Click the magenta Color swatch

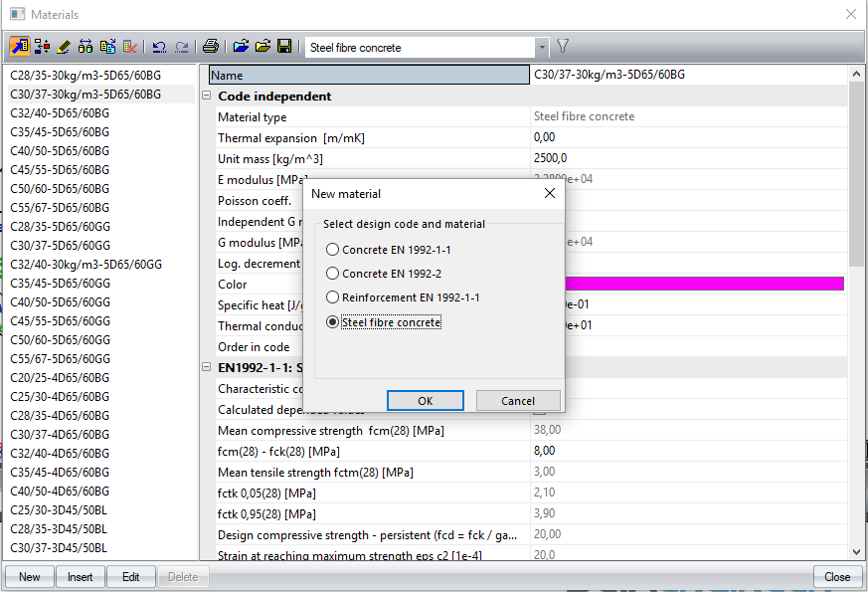coord(696,285)
